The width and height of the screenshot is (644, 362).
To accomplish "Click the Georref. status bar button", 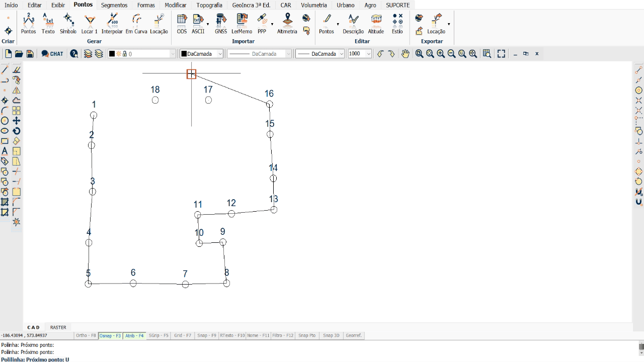I will pyautogui.click(x=354, y=335).
